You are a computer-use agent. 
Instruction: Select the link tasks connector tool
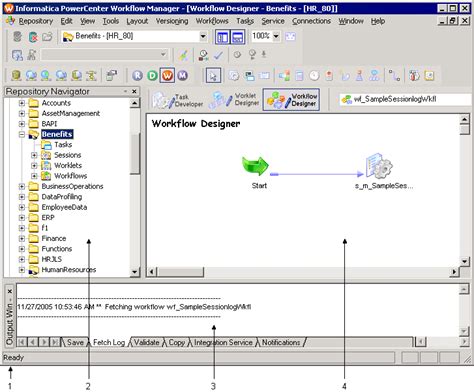coord(395,76)
